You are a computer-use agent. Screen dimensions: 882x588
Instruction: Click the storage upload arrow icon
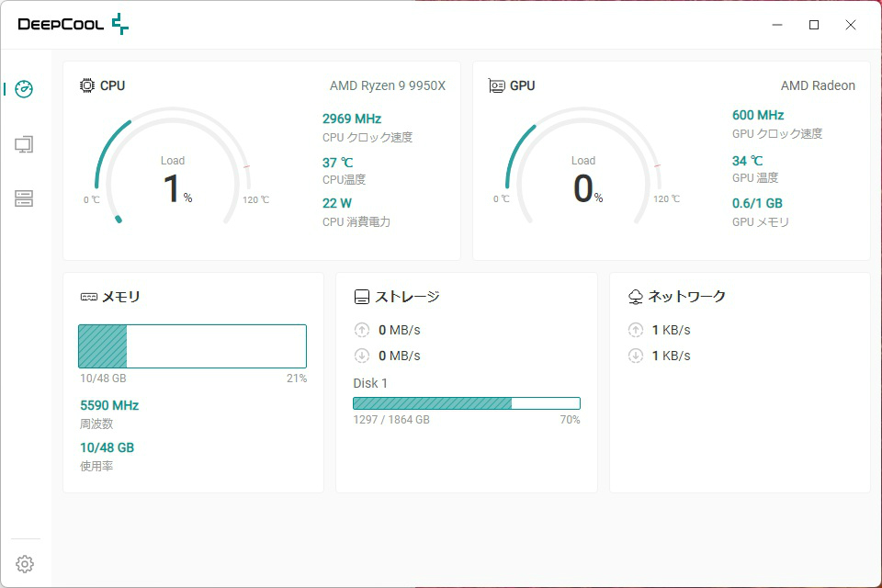(x=362, y=330)
